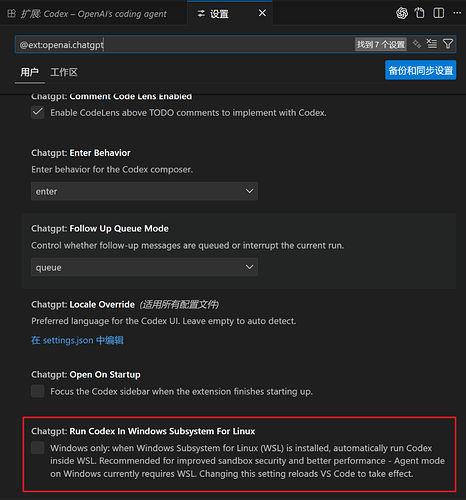Click the 适用所有配置文件 label
The width and height of the screenshot is (466, 500).
pyautogui.click(x=179, y=304)
